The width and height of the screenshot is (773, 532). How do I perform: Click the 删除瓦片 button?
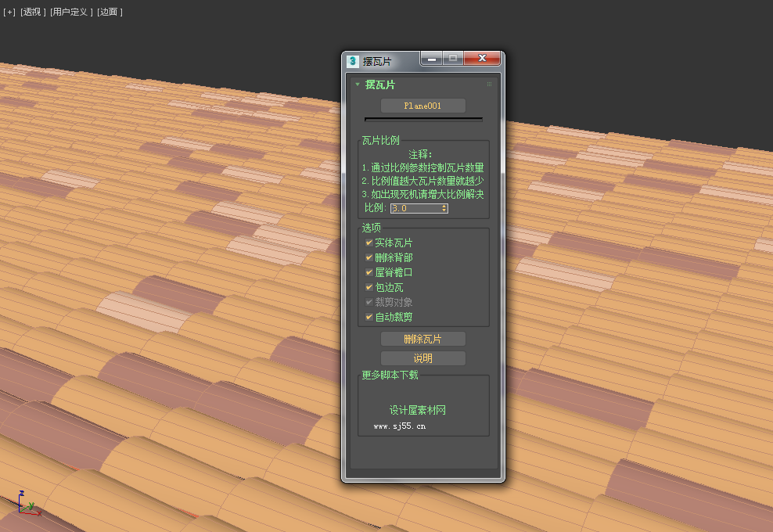(x=422, y=339)
